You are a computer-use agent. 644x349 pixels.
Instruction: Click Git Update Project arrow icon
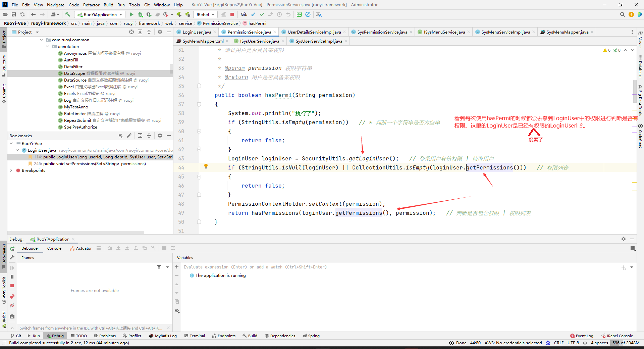click(x=253, y=14)
